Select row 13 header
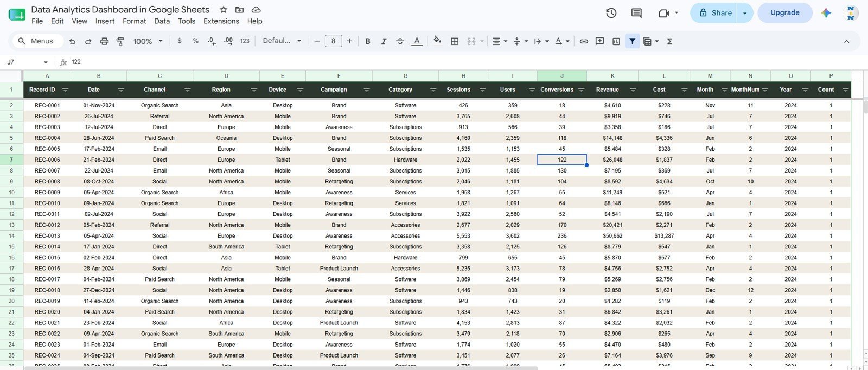This screenshot has width=868, height=370. click(x=11, y=225)
